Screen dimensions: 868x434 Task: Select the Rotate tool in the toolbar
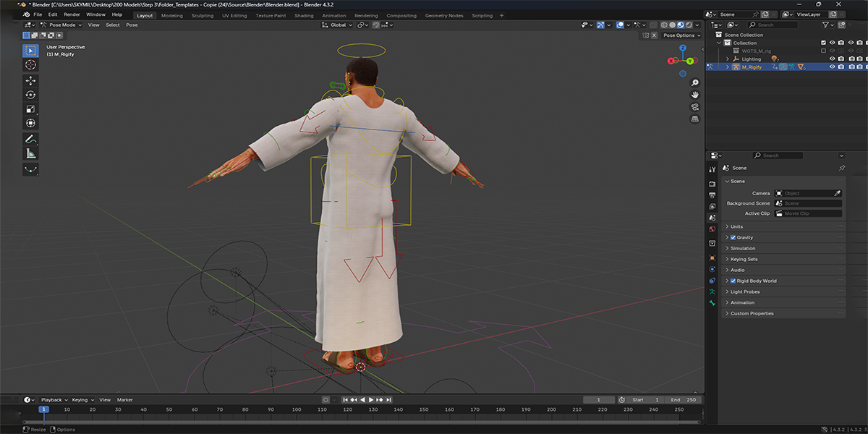click(x=30, y=95)
